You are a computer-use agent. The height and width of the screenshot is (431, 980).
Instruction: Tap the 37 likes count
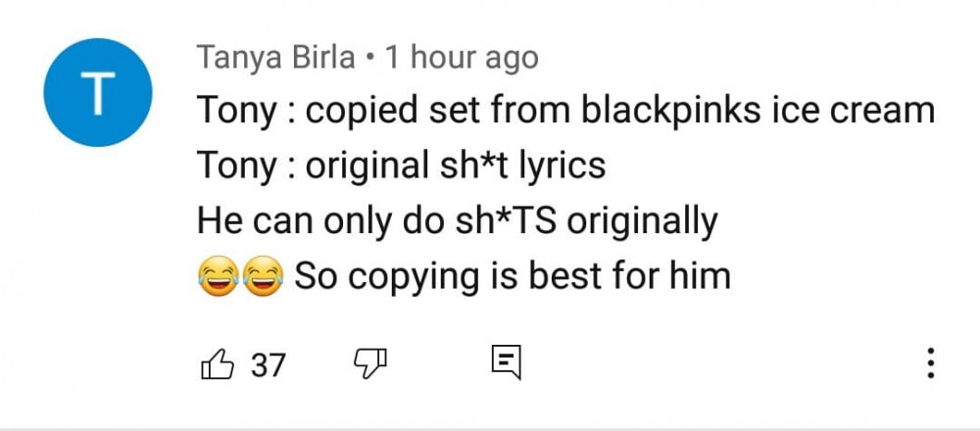pos(269,364)
